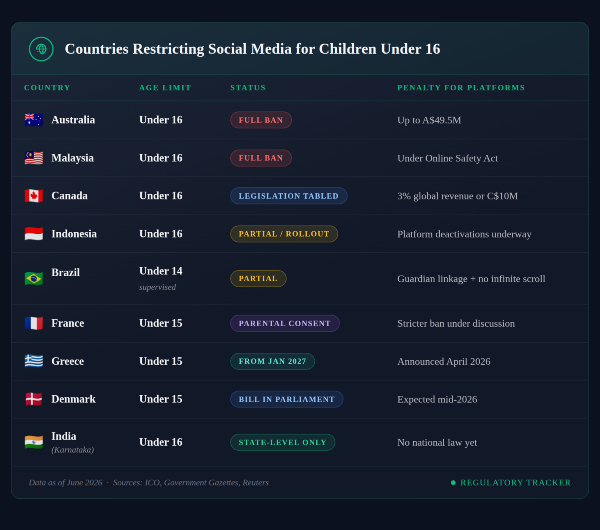This screenshot has height=530, width=600.
Task: Click the PARENTAL CONSENT badge
Action: click(x=285, y=323)
